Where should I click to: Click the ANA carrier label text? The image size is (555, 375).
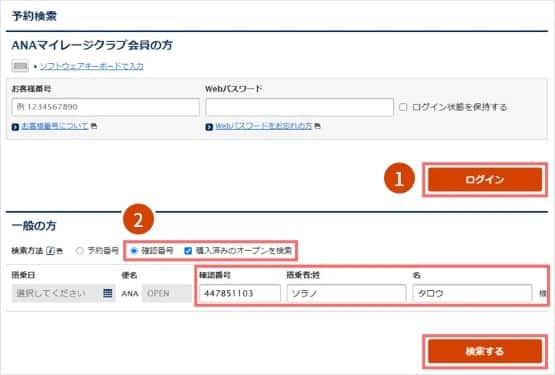click(130, 293)
